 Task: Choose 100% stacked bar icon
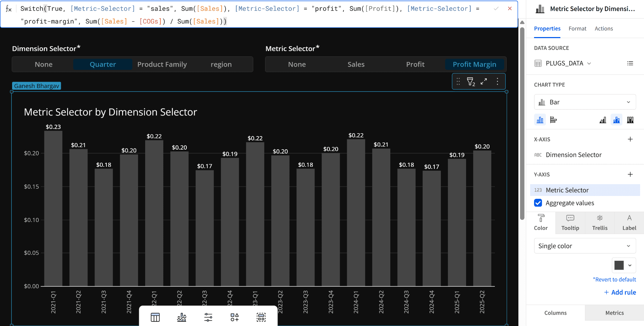point(630,120)
